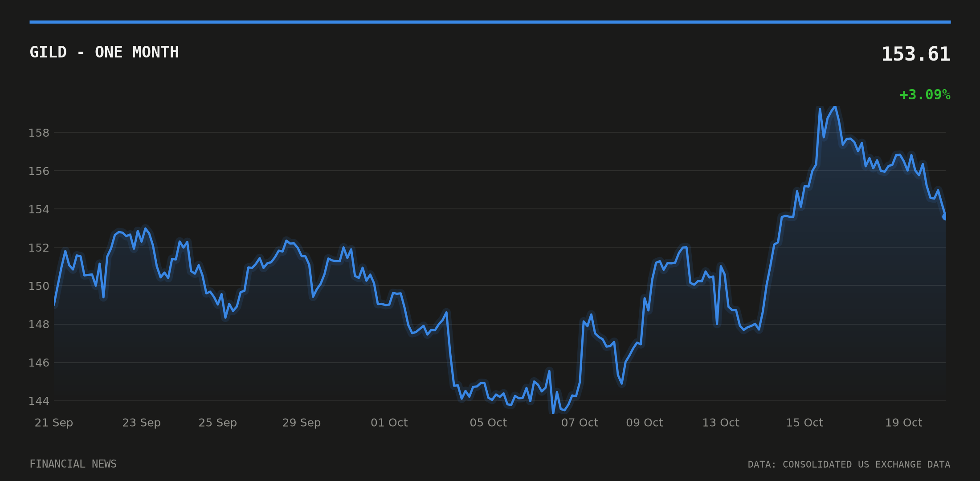Screen dimensions: 980x481
Task: Click the 15 Oct date label
Action: 804,423
